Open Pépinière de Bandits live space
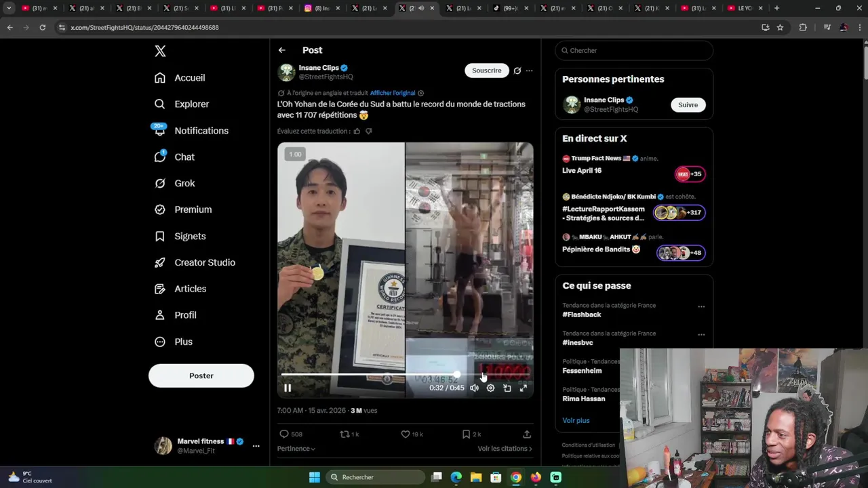 click(x=634, y=245)
